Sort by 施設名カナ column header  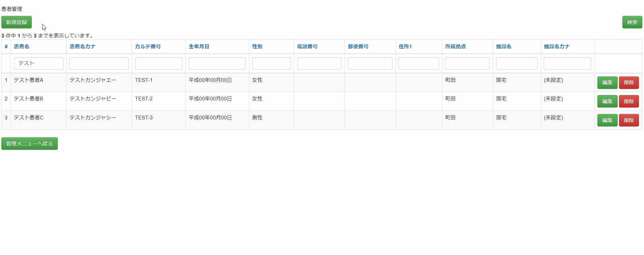tap(557, 47)
